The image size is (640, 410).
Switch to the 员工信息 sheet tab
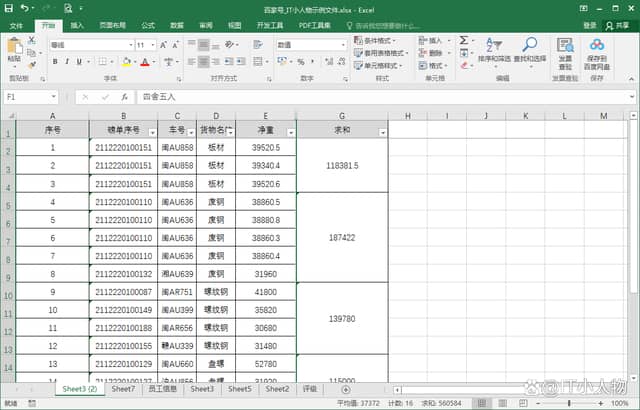tap(162, 389)
